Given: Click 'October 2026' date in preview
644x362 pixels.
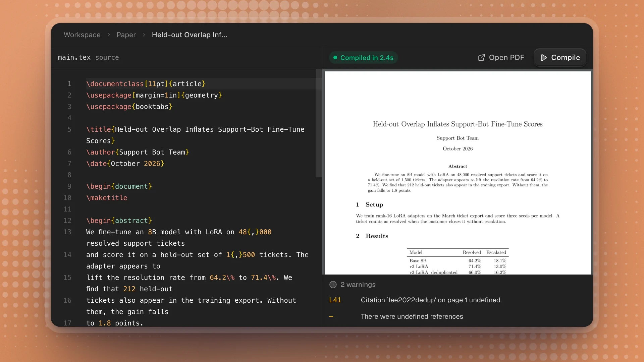Looking at the screenshot, I should (458, 149).
